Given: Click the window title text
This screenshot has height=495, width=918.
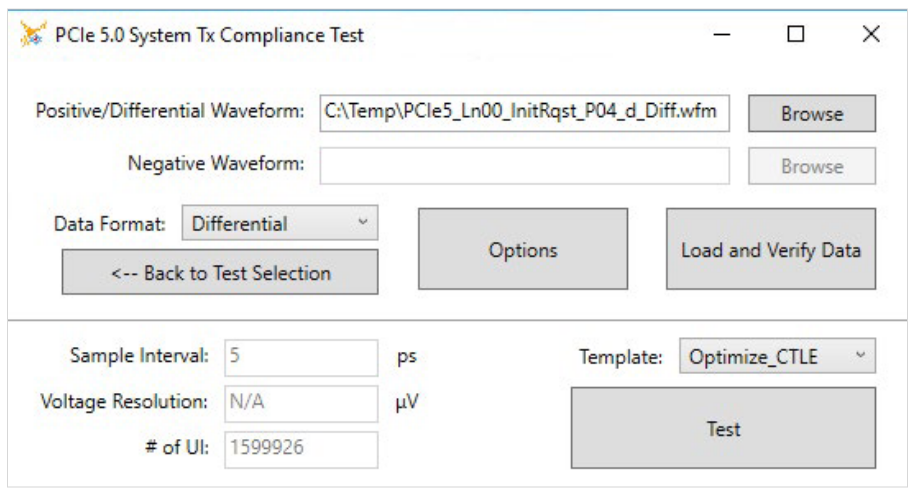Looking at the screenshot, I should click(x=213, y=35).
